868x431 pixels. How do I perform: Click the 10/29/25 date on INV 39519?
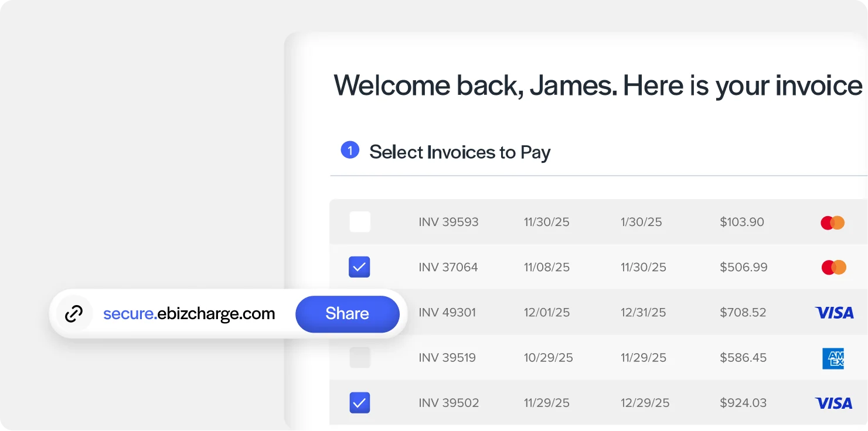point(549,358)
